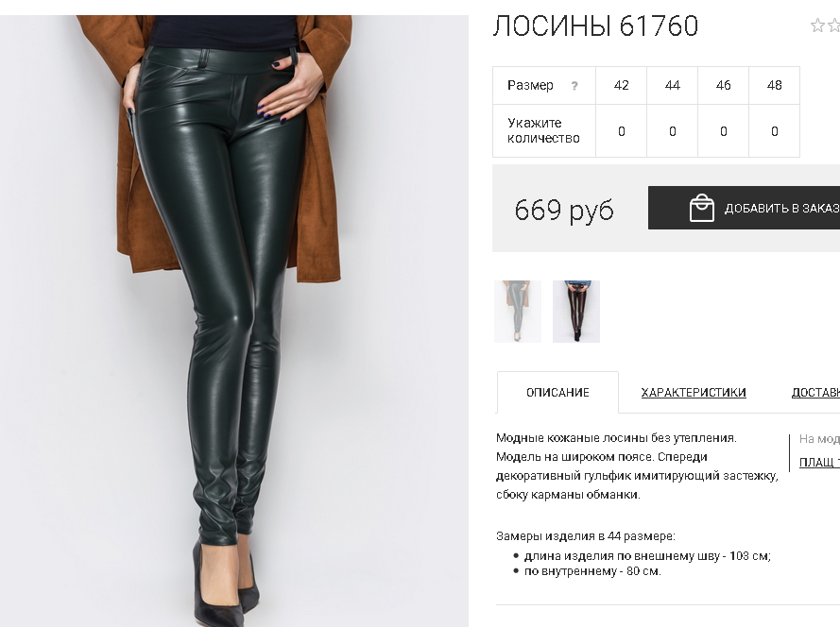Set quantity field for size 48
Viewport: 840px width, 627px height.
tap(774, 131)
